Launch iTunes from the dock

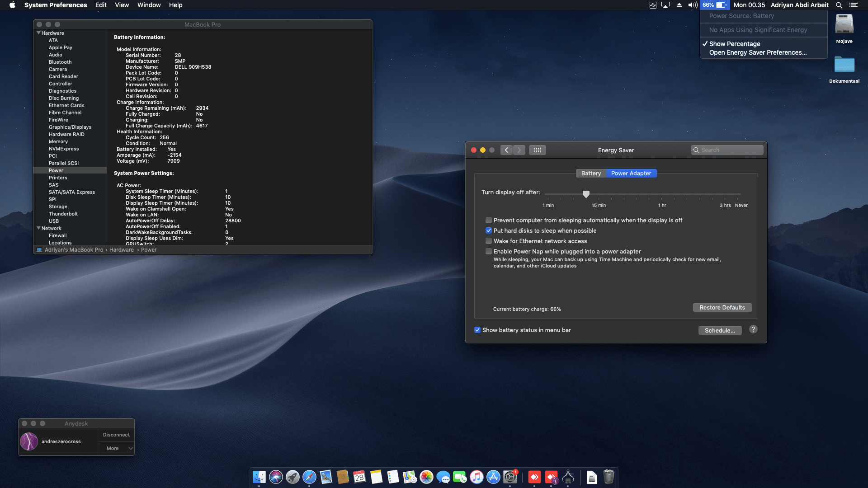(x=476, y=477)
